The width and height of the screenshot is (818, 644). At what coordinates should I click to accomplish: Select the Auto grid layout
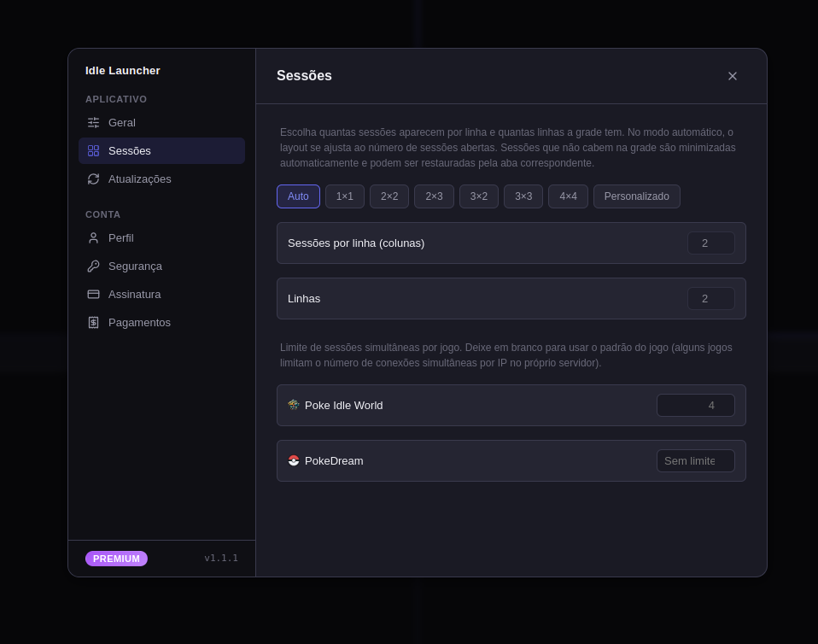298,196
